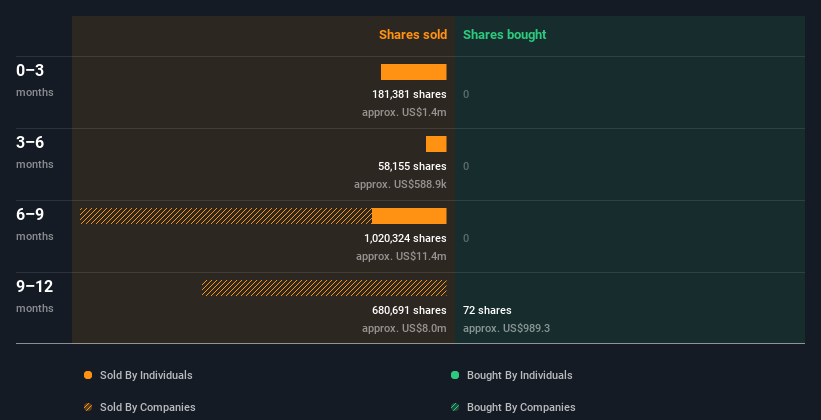The height and width of the screenshot is (420, 821).
Task: Click the hatched companies segment in 6–9 months
Action: [226, 216]
